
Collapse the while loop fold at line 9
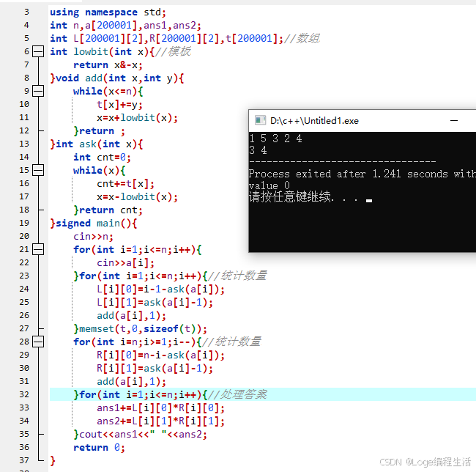pos(38,91)
